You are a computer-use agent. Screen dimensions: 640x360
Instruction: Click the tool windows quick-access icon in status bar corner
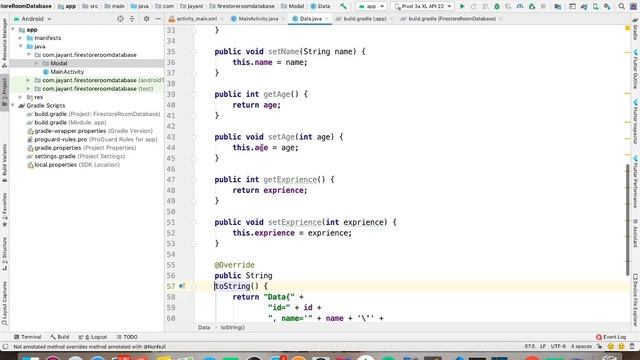[x=5, y=347]
